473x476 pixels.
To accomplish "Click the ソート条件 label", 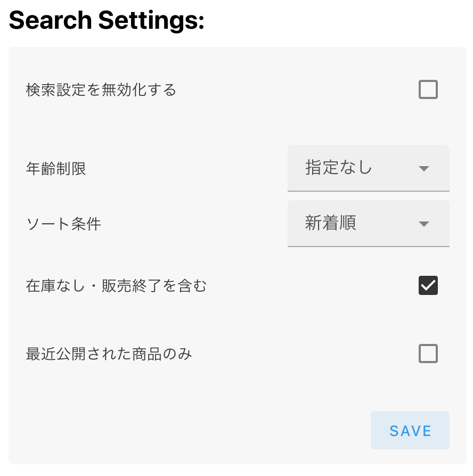I will tap(63, 224).
